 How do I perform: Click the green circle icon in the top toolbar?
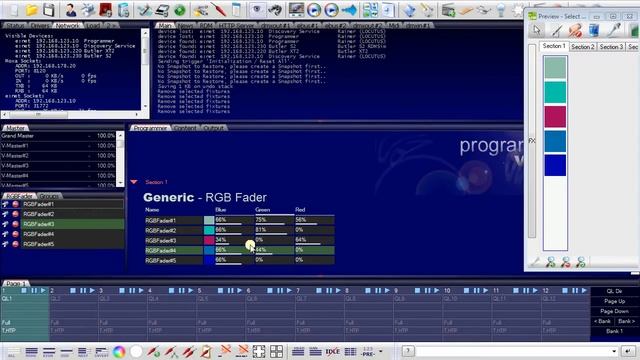(x=180, y=10)
